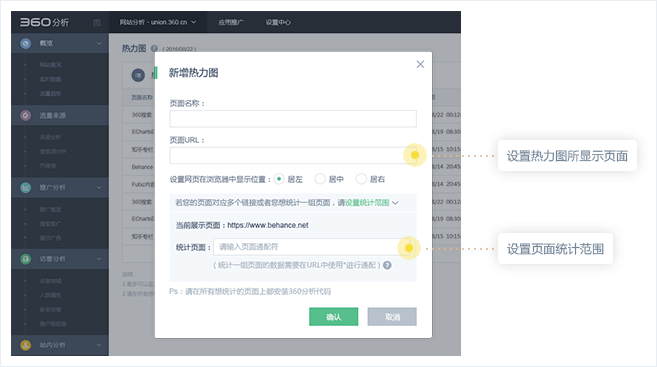Go to 实时数据 in the sidebar

[50, 79]
